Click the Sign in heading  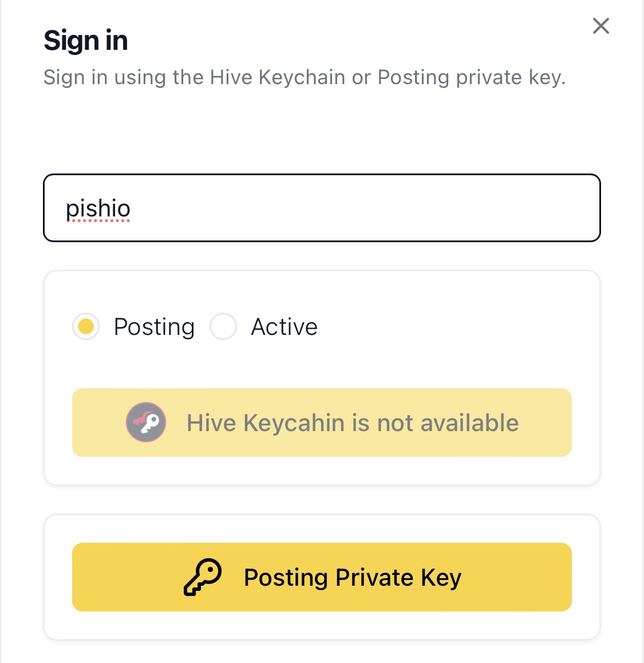86,41
